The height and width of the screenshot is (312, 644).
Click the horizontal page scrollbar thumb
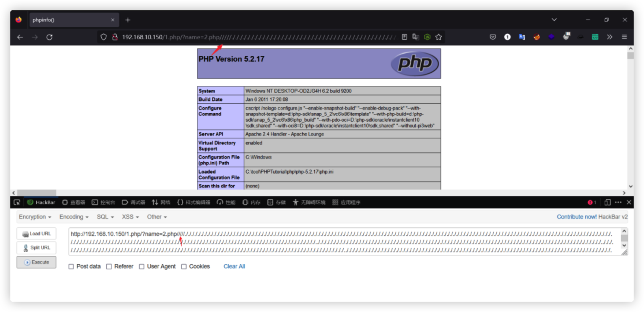pos(36,193)
